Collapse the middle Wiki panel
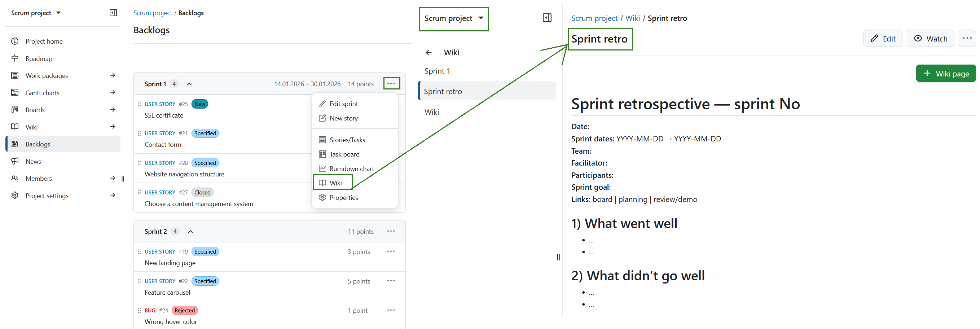Image resolution: width=980 pixels, height=329 pixels. [x=547, y=17]
